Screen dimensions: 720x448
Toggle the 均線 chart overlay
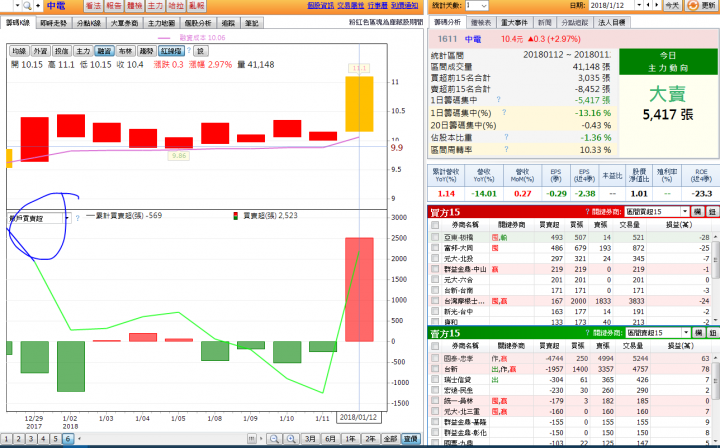[x=19, y=51]
